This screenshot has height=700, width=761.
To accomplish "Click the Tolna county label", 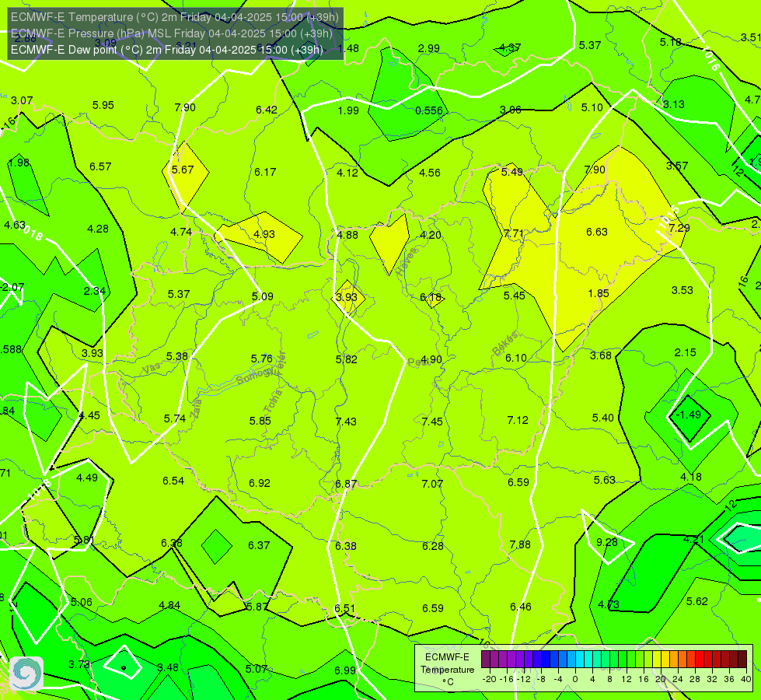I will [273, 401].
